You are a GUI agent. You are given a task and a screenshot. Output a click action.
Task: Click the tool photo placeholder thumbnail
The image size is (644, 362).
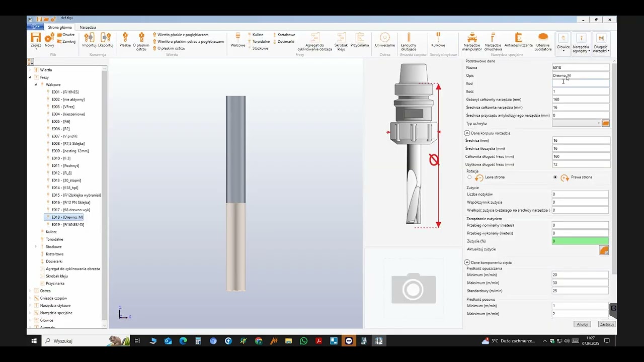414,288
